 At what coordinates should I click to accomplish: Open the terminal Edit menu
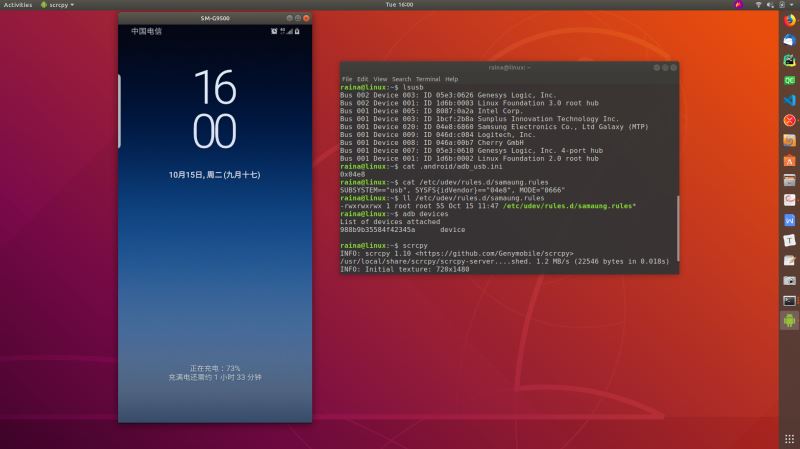363,79
